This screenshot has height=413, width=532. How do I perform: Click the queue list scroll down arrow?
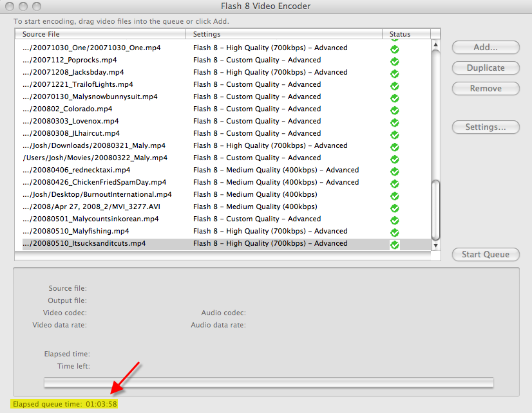[435, 246]
